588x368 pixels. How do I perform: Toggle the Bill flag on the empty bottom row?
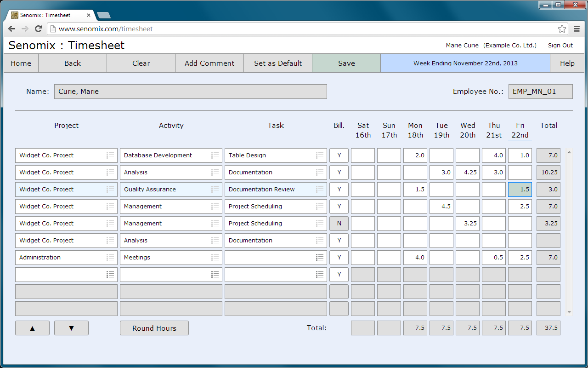coord(339,274)
